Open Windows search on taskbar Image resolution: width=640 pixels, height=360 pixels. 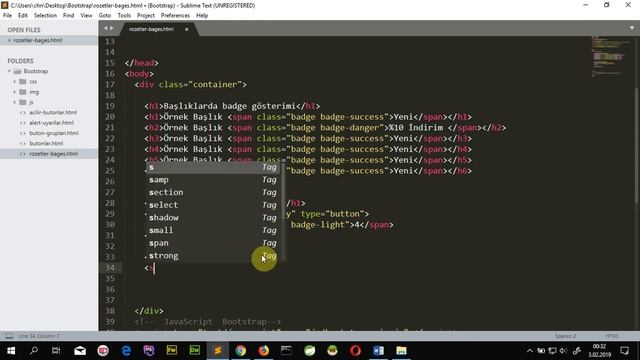[x=34, y=351]
